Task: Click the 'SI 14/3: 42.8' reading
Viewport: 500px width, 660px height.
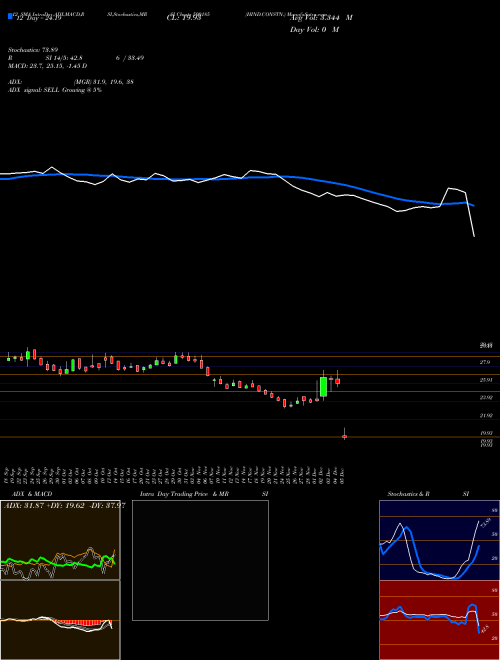Action: coord(64,58)
